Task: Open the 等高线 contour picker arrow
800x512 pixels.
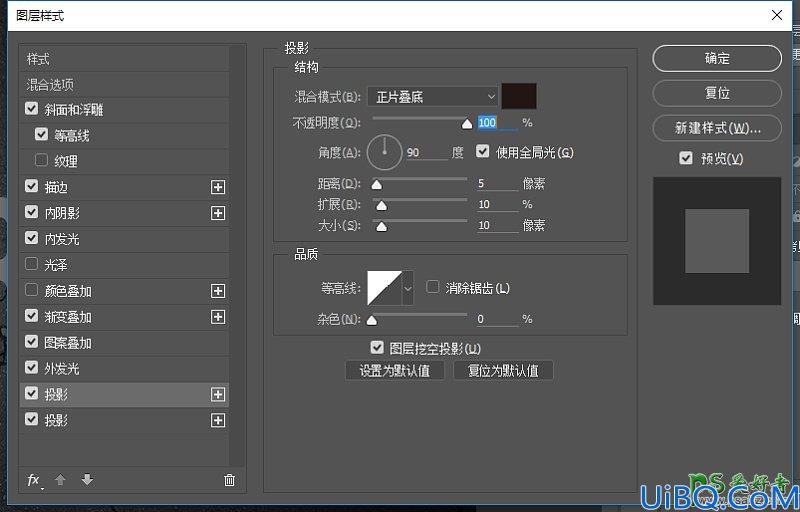Action: (x=408, y=288)
